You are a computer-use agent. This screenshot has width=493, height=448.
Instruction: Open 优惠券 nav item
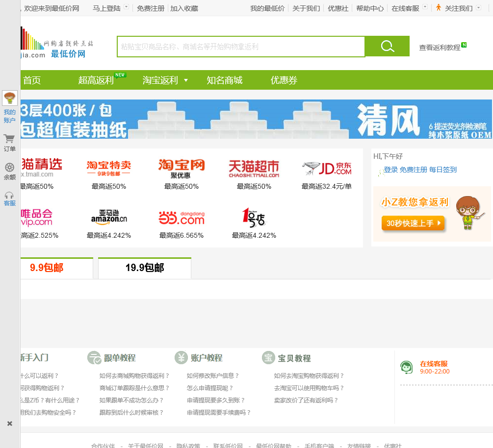tap(284, 80)
